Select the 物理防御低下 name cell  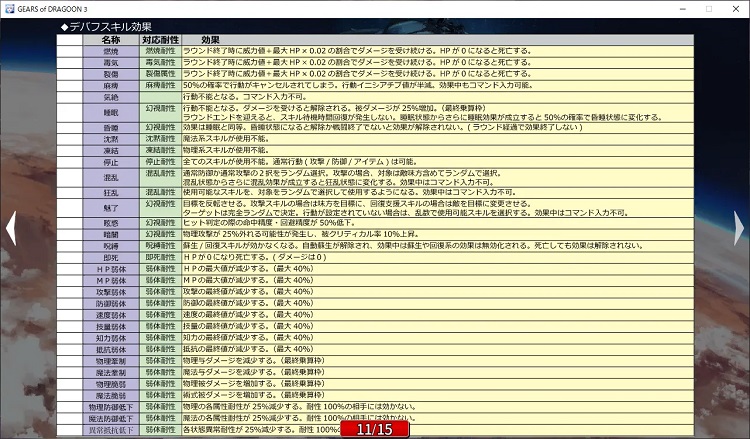tap(111, 407)
